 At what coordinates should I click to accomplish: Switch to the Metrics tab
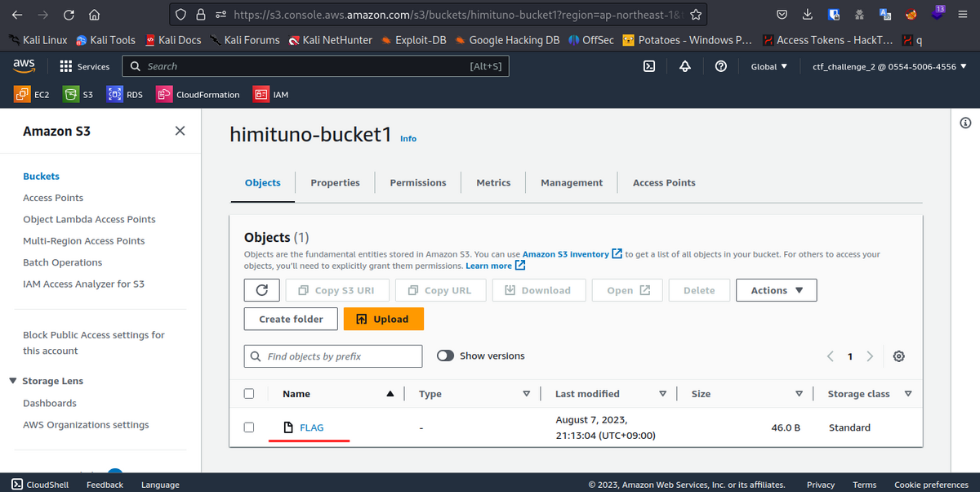pos(493,183)
